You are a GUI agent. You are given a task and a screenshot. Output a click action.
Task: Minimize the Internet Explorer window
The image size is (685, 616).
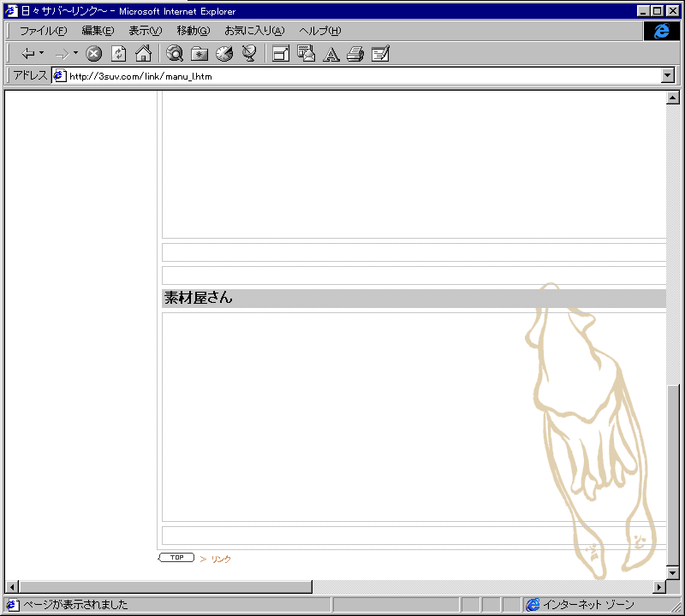[643, 10]
